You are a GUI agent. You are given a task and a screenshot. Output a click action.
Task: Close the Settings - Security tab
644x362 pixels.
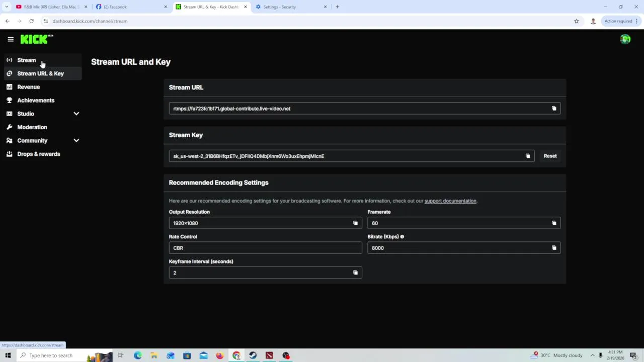coord(325,7)
